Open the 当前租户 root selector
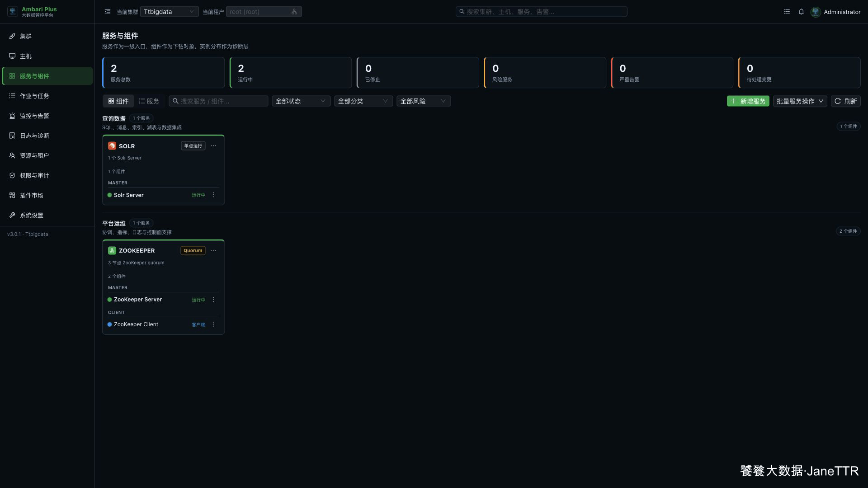 [264, 12]
